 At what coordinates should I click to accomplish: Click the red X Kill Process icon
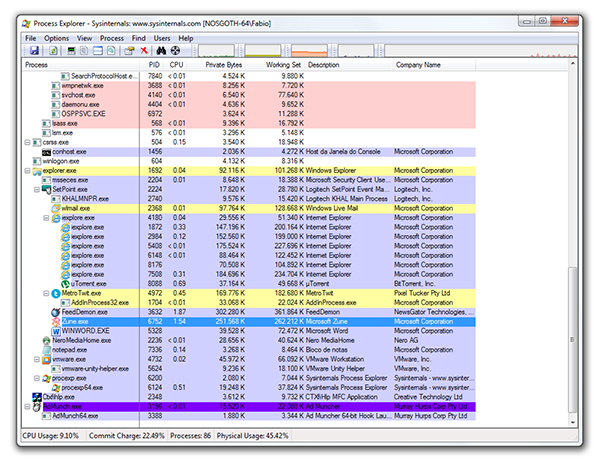pyautogui.click(x=144, y=51)
